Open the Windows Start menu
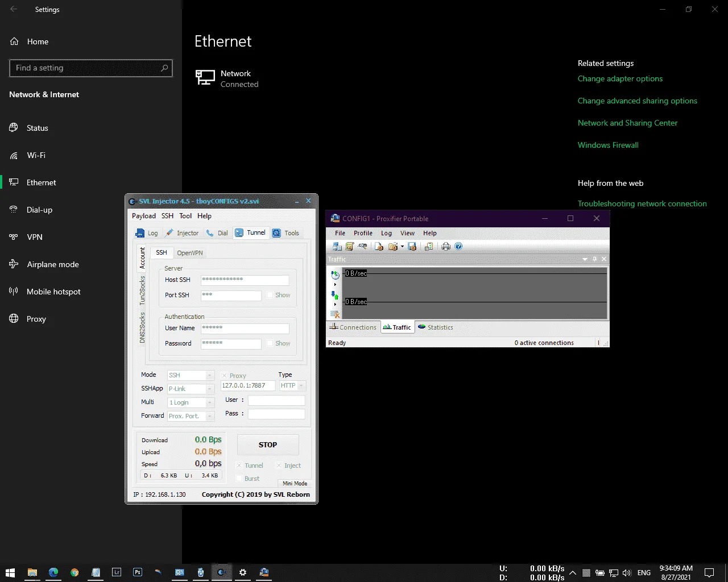The image size is (728, 582). (x=10, y=572)
